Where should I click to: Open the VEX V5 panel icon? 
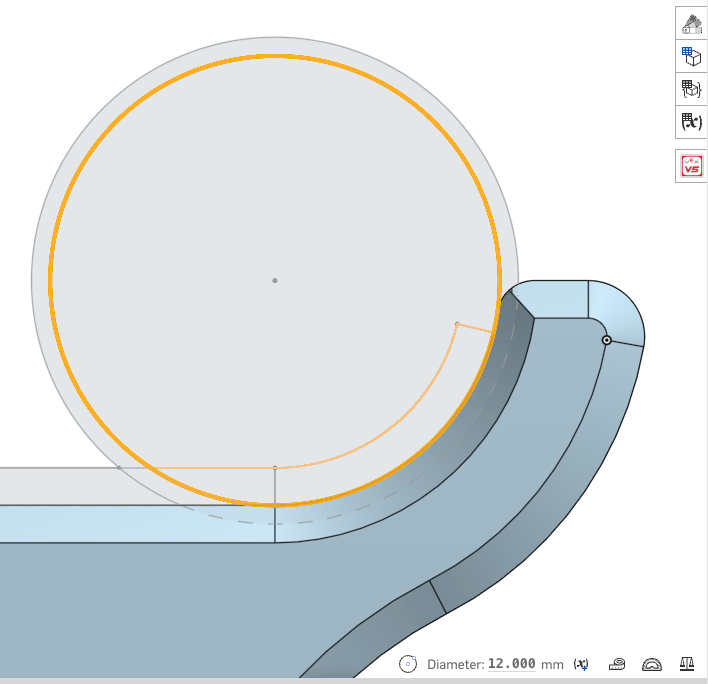click(692, 166)
